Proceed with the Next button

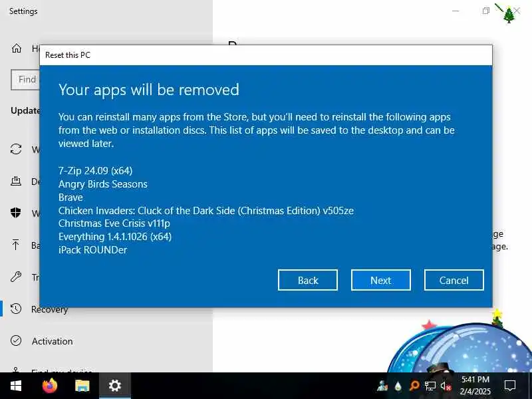coord(380,280)
